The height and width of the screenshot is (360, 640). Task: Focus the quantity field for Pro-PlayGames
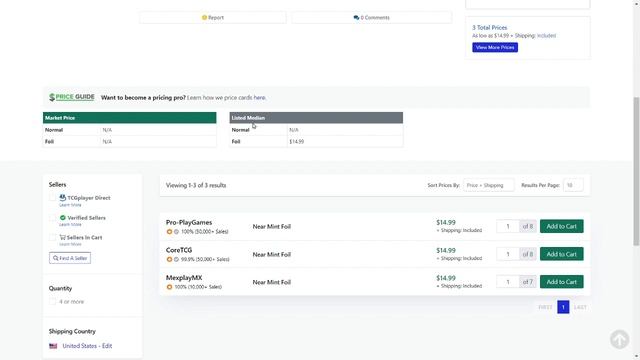point(508,226)
